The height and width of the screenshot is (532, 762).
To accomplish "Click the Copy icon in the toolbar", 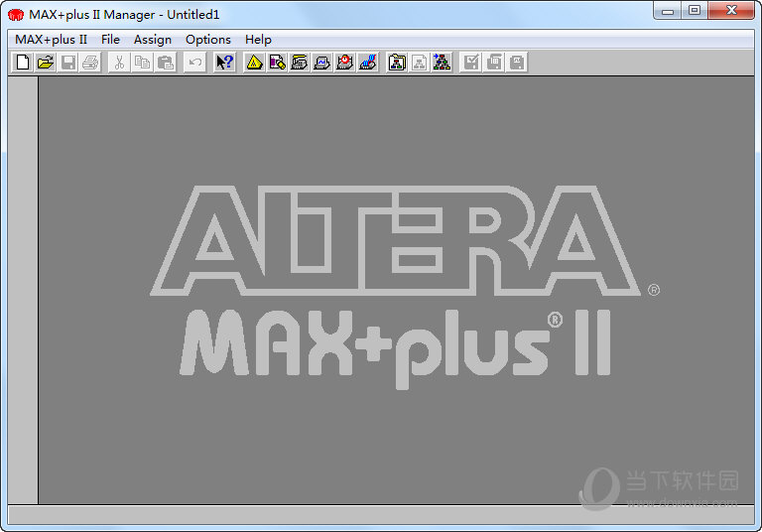I will click(142, 63).
